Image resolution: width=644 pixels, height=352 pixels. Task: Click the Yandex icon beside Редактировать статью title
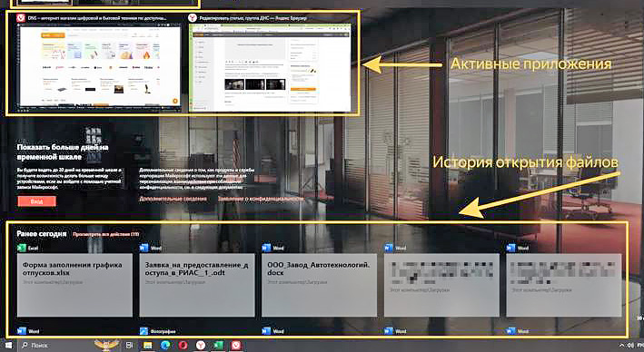[193, 18]
